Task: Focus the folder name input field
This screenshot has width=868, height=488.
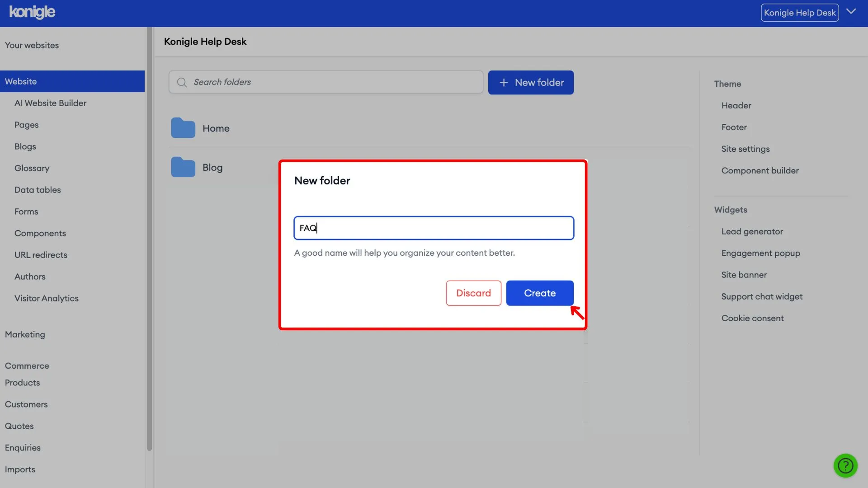Action: point(434,228)
